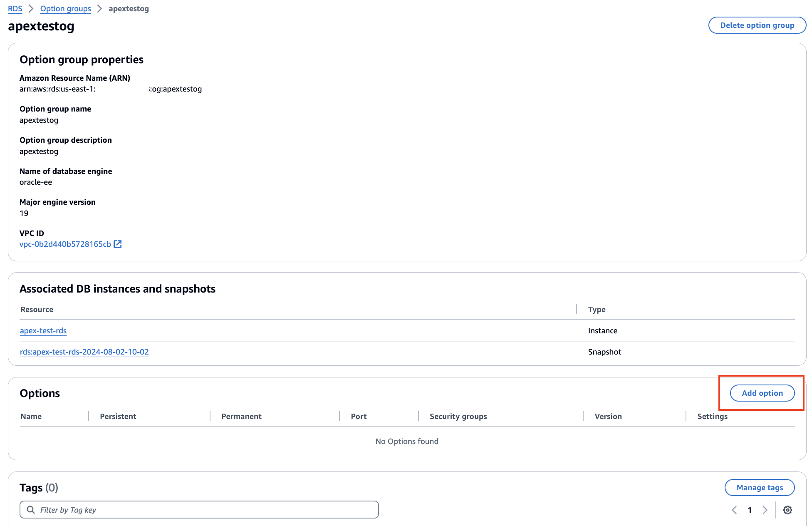The height and width of the screenshot is (526, 812).
Task: Click the Resource column header
Action: (x=37, y=310)
